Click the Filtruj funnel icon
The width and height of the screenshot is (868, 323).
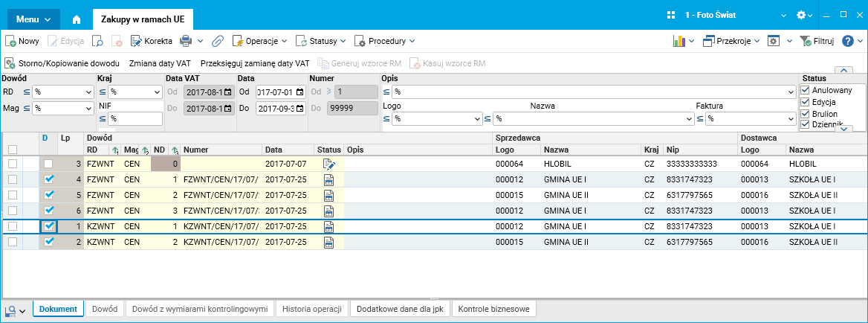click(806, 41)
